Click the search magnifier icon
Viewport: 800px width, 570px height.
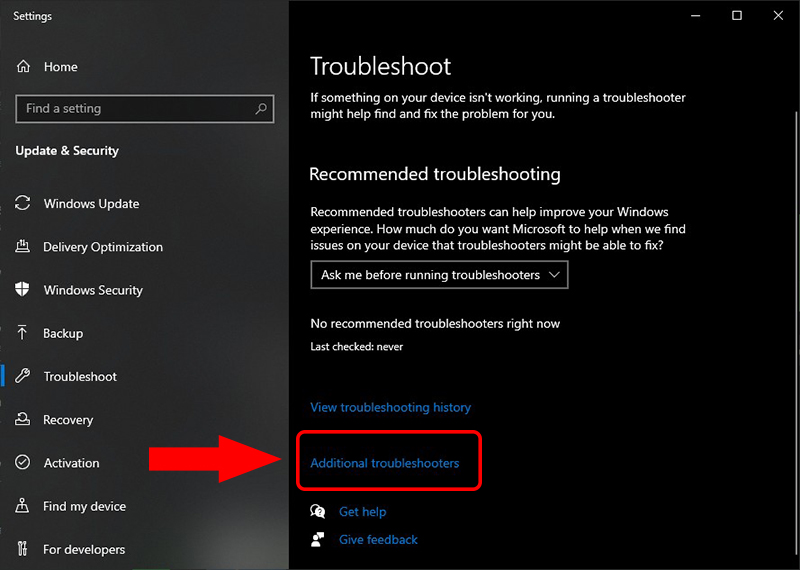(x=261, y=108)
